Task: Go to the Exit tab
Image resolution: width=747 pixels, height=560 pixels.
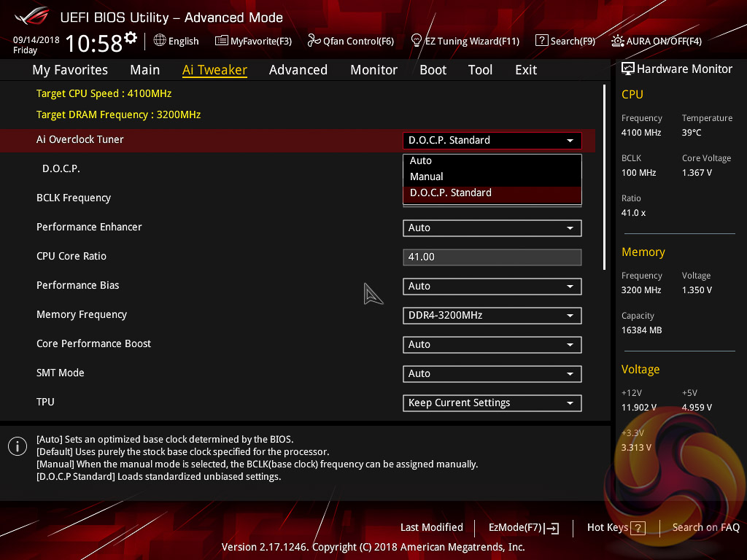Action: click(526, 70)
